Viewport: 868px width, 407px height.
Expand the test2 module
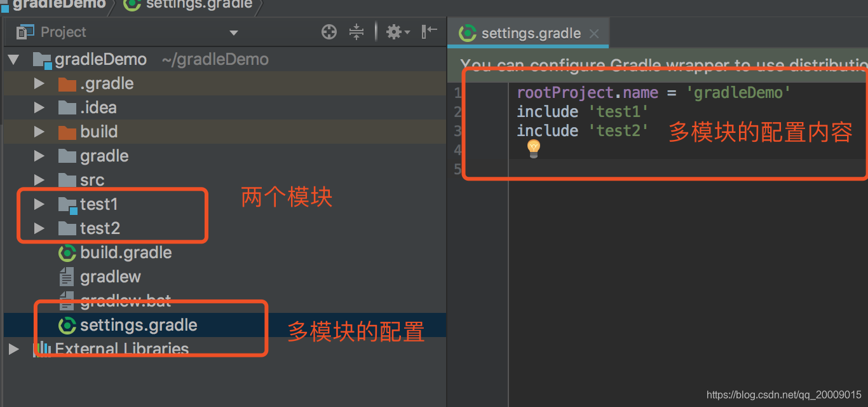coord(39,228)
